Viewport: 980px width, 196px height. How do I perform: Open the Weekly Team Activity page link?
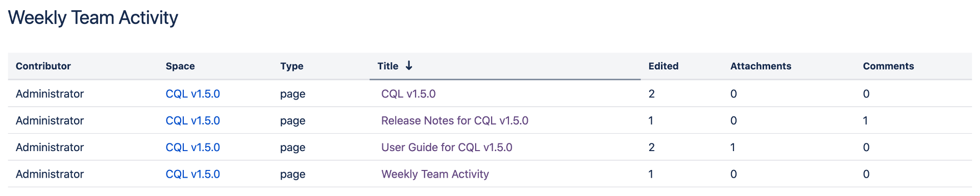(435, 174)
